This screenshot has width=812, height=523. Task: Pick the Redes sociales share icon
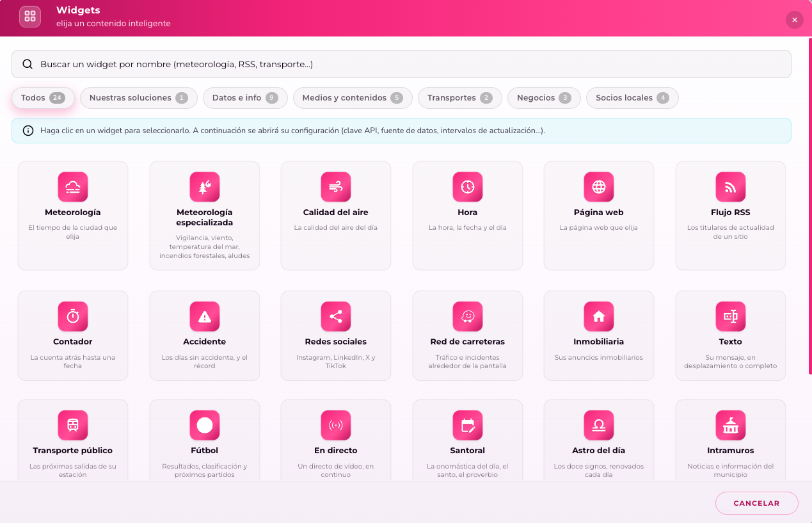click(x=336, y=316)
